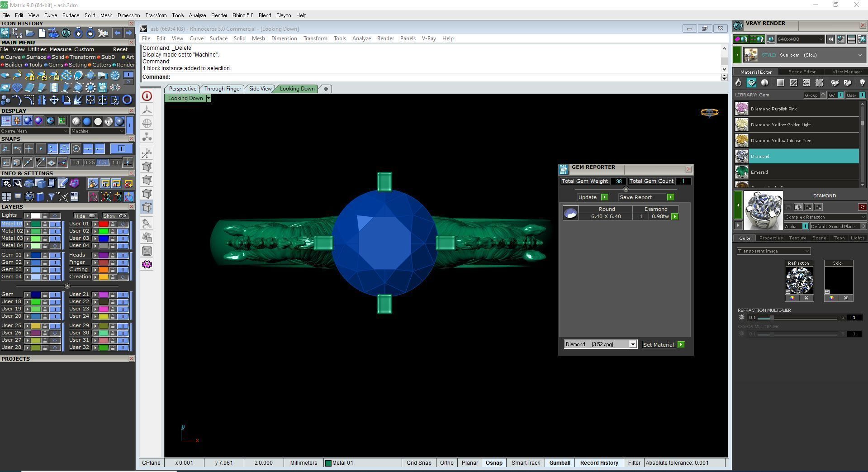Open the Diamond (3.52 spg) material dropdown
This screenshot has height=472, width=868.
point(601,345)
